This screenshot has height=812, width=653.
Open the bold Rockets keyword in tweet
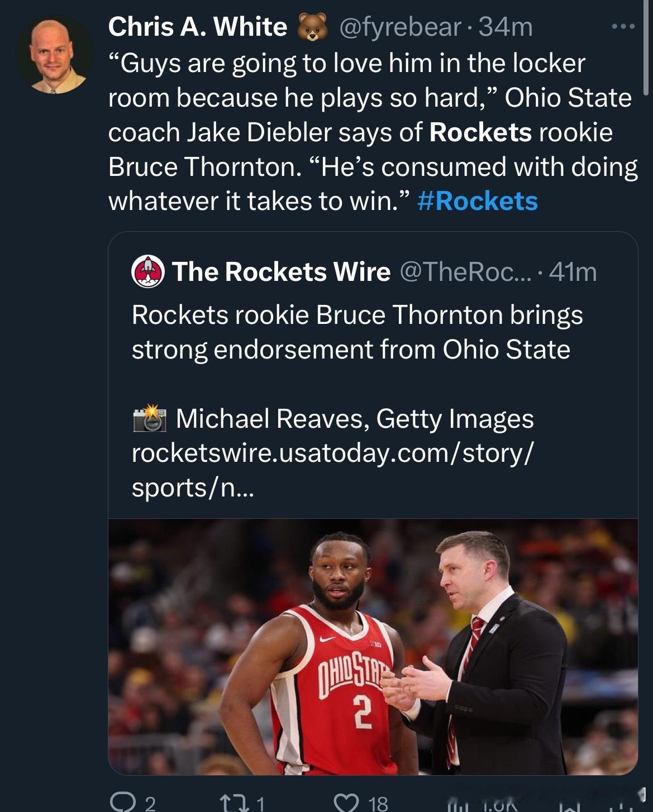(x=481, y=132)
